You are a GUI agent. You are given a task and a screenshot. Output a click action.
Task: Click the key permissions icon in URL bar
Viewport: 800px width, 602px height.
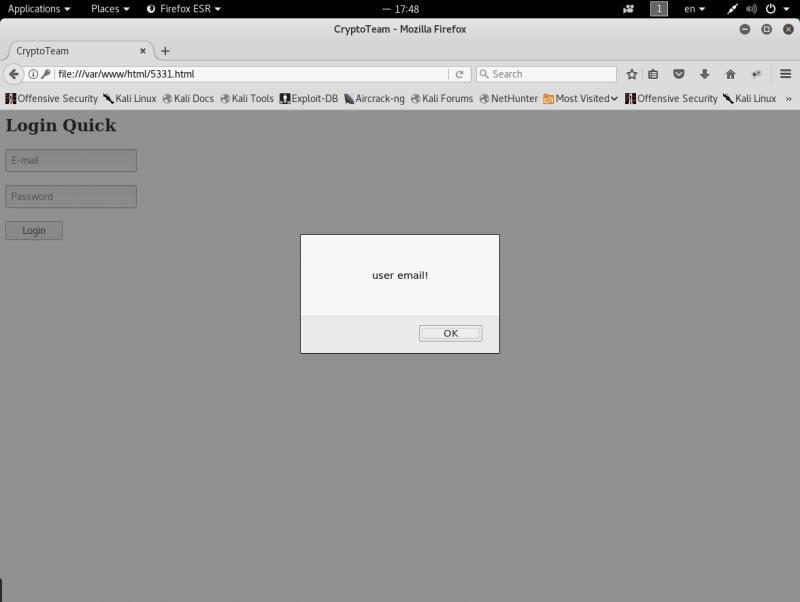[45, 74]
